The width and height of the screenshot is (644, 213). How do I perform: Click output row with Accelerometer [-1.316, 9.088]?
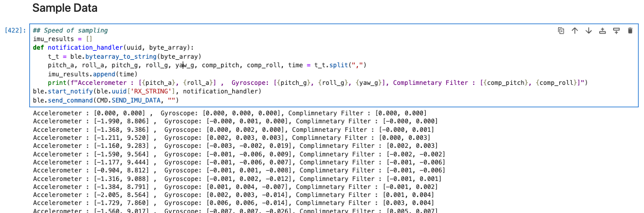(237, 179)
